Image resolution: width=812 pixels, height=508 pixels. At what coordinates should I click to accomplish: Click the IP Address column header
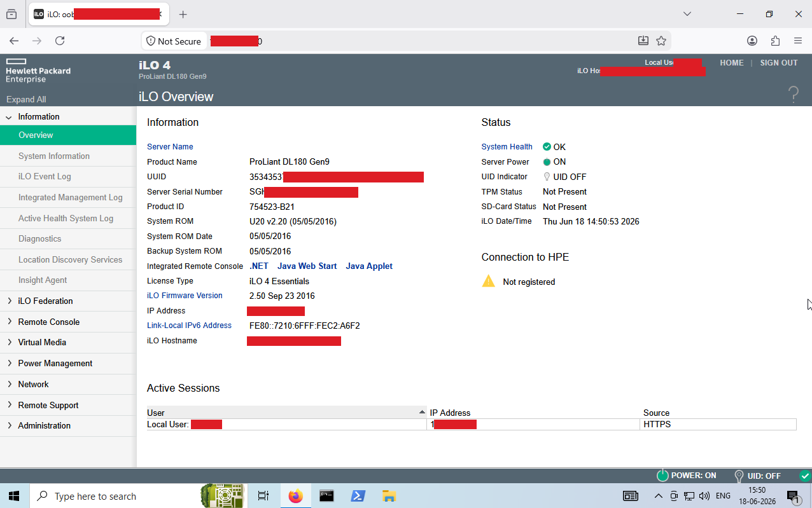(450, 413)
